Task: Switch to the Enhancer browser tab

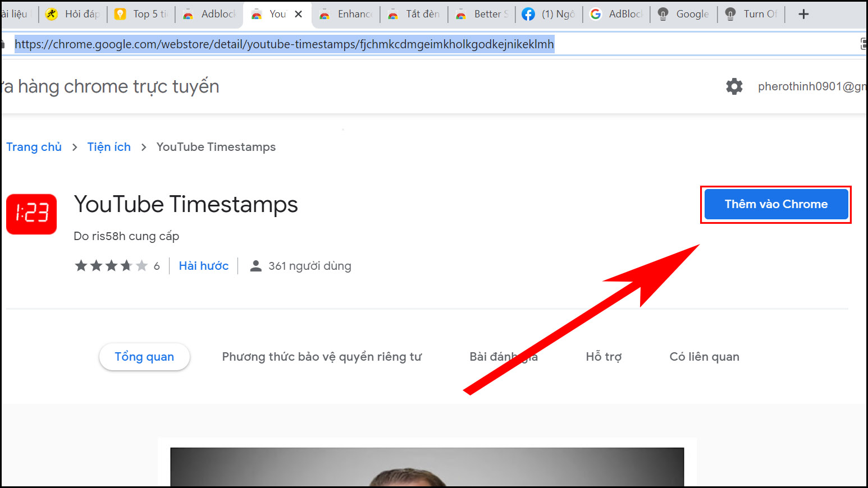Action: (346, 14)
